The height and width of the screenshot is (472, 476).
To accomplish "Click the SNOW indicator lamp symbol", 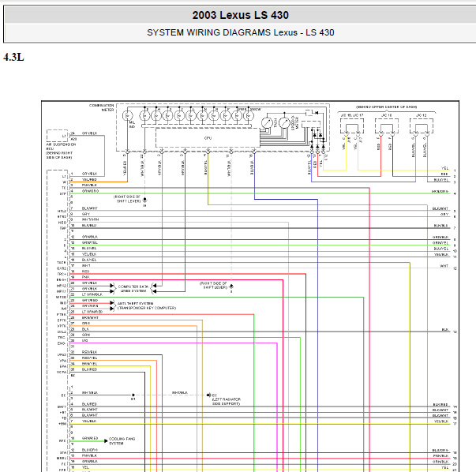I will tap(249, 116).
